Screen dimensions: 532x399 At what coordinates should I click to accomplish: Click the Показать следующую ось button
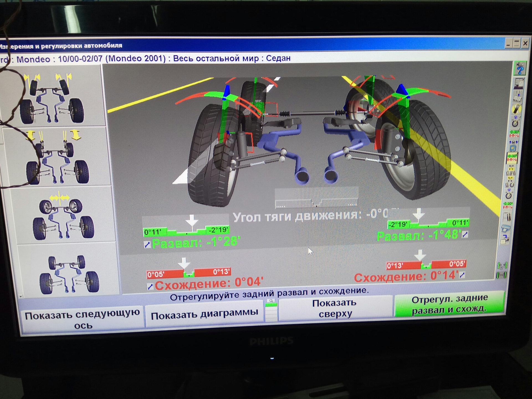click(83, 320)
